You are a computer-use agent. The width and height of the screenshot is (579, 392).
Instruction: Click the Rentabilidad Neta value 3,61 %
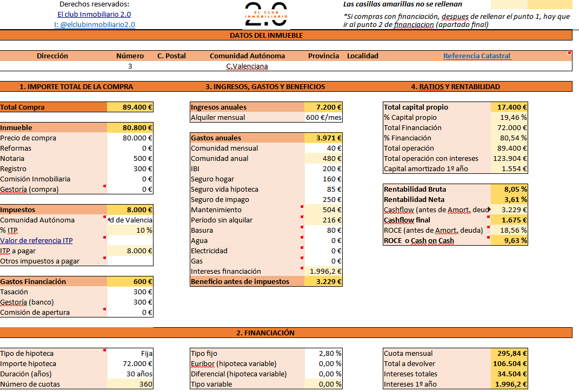tap(509, 199)
